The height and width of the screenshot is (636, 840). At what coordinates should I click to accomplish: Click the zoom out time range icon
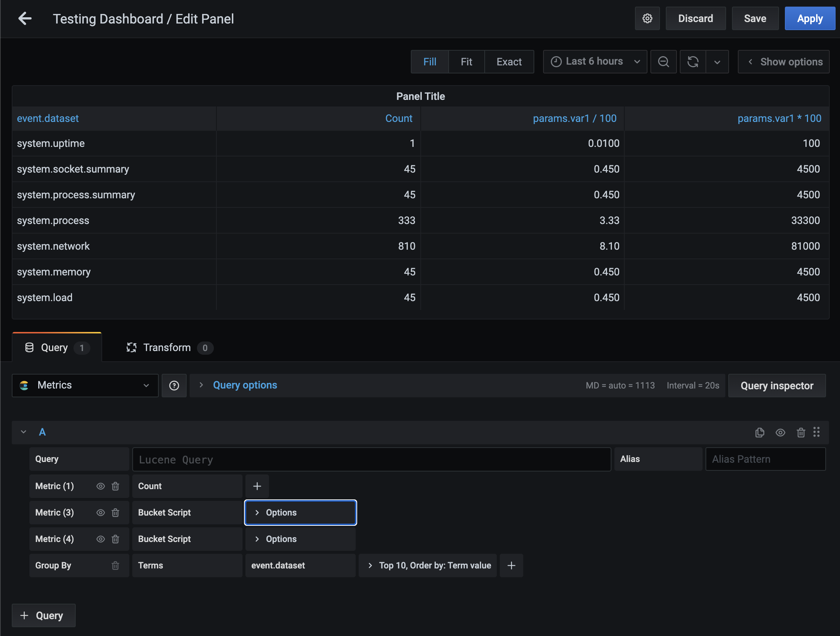[663, 62]
